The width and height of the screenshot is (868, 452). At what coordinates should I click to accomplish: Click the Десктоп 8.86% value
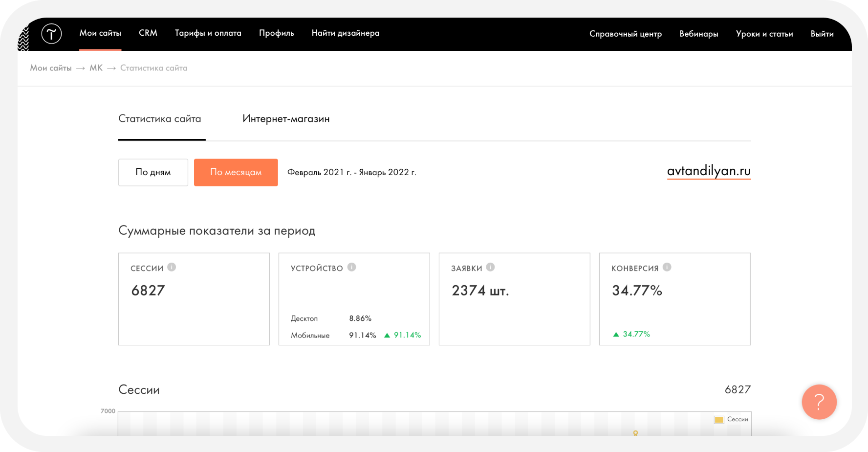(360, 318)
